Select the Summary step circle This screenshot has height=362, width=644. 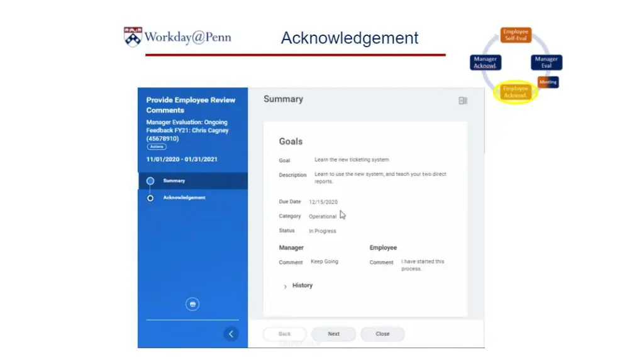tap(150, 181)
